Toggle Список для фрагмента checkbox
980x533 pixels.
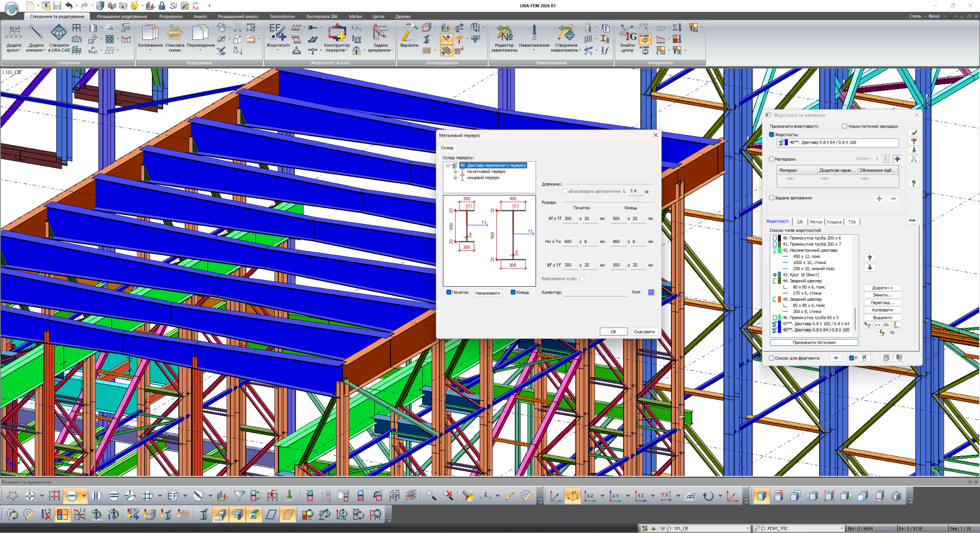tap(772, 358)
